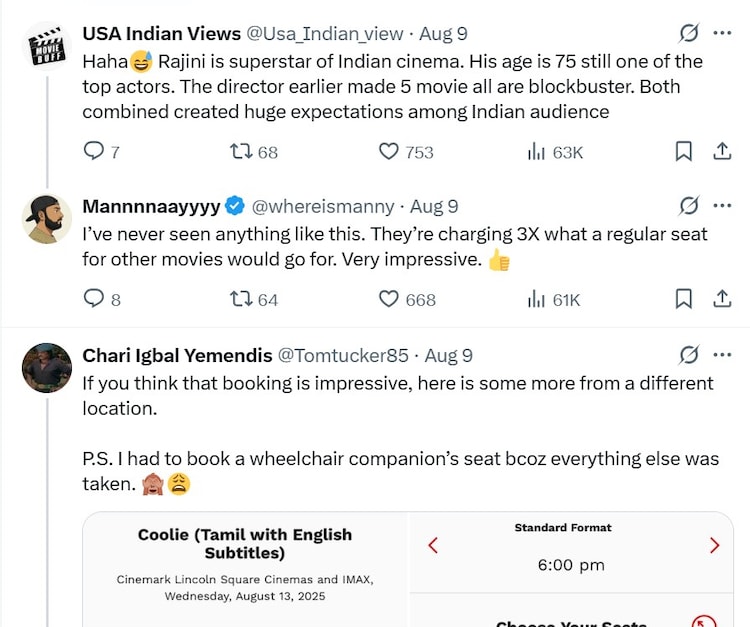Share the USA Indian Views tweet

click(721, 152)
